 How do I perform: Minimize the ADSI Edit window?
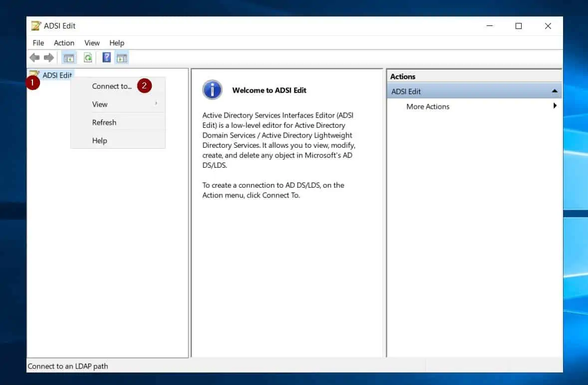click(x=489, y=26)
